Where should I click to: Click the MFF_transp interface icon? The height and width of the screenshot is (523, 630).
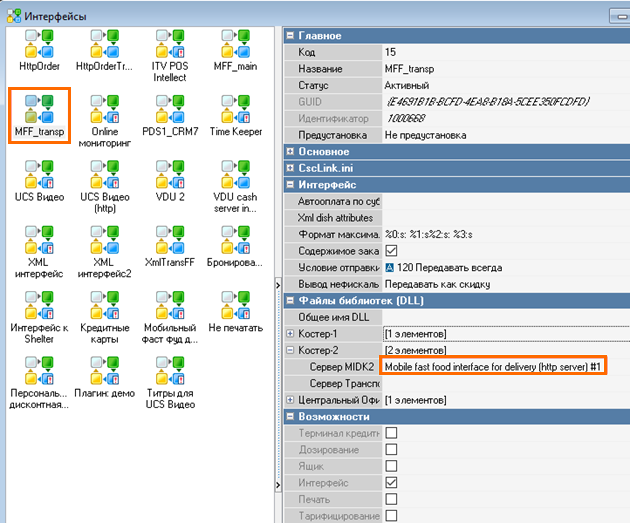40,113
